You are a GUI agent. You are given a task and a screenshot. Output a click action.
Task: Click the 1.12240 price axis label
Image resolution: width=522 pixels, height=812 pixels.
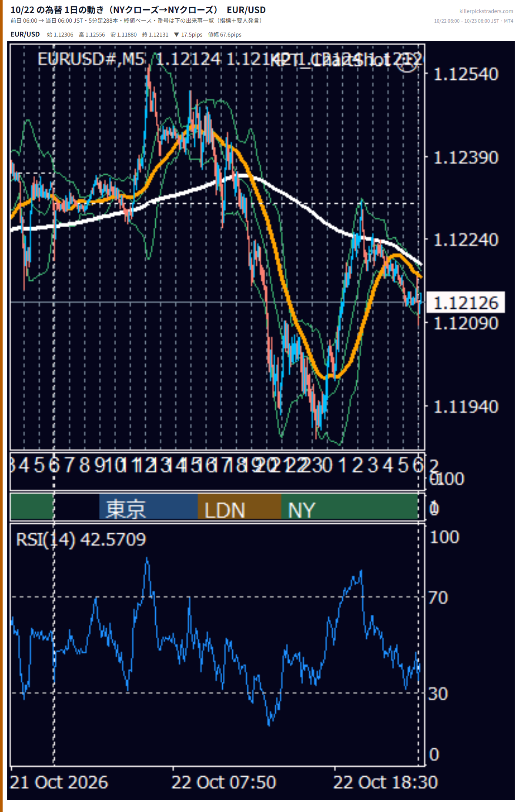(x=466, y=240)
